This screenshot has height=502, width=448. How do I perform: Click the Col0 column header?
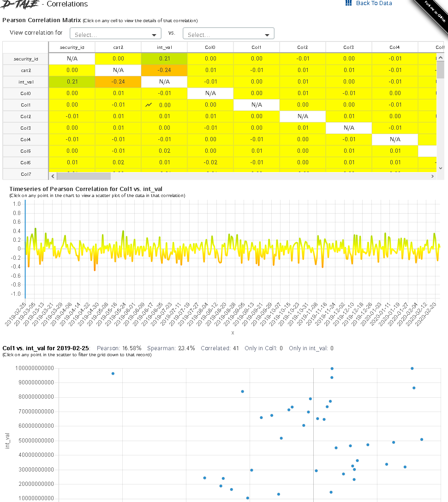[210, 47]
